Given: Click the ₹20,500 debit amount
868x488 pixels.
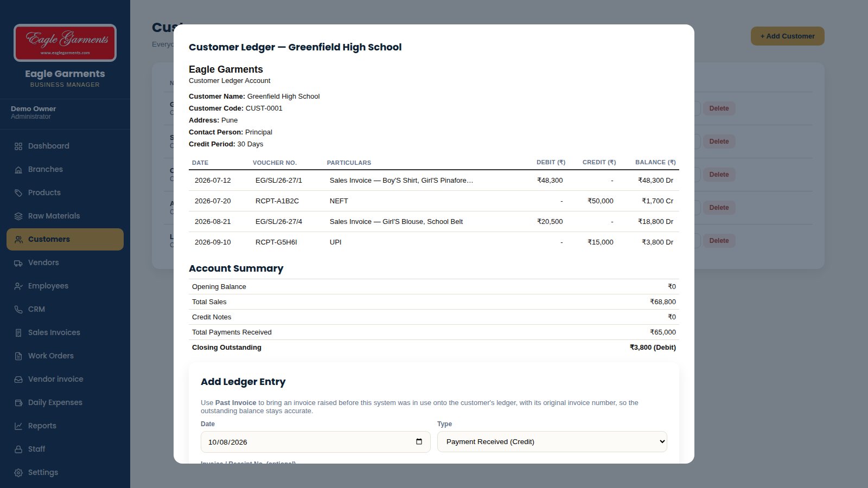Looking at the screenshot, I should pos(550,222).
